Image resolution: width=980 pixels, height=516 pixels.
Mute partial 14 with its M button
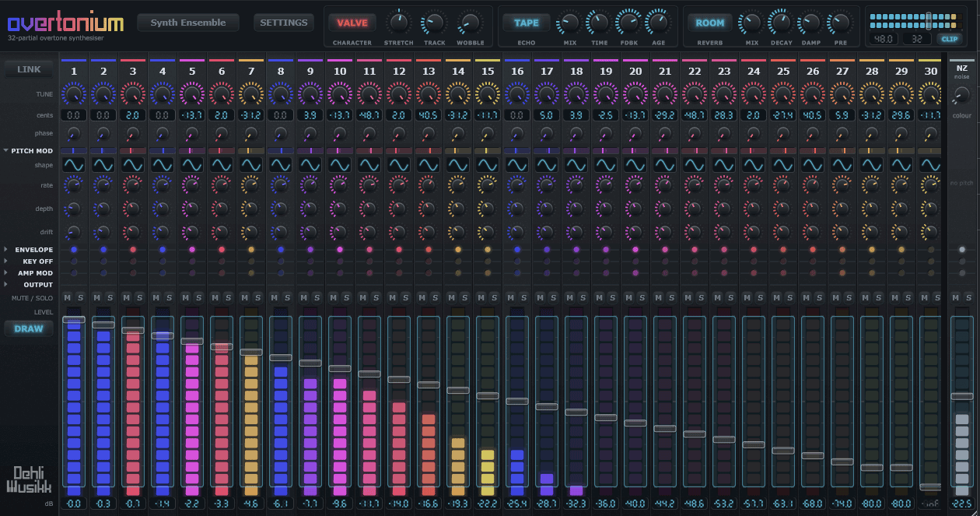[452, 298]
